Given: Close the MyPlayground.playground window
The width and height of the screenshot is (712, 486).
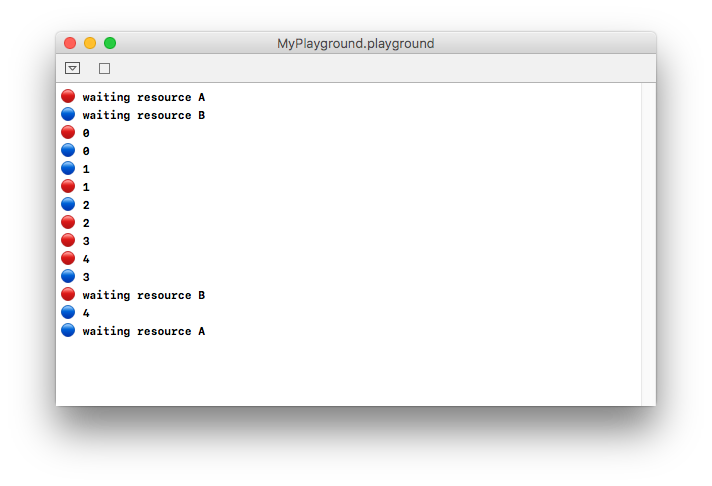Looking at the screenshot, I should click(x=70, y=43).
